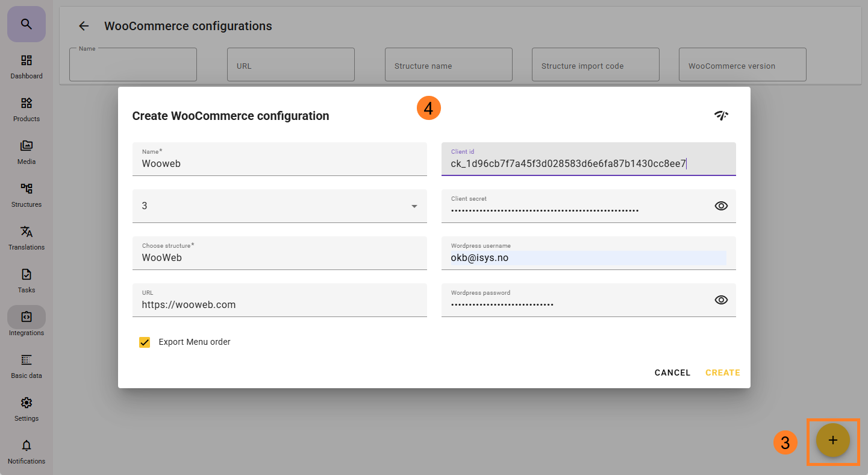
Task: Go to Products in sidebar
Action: [x=27, y=110]
